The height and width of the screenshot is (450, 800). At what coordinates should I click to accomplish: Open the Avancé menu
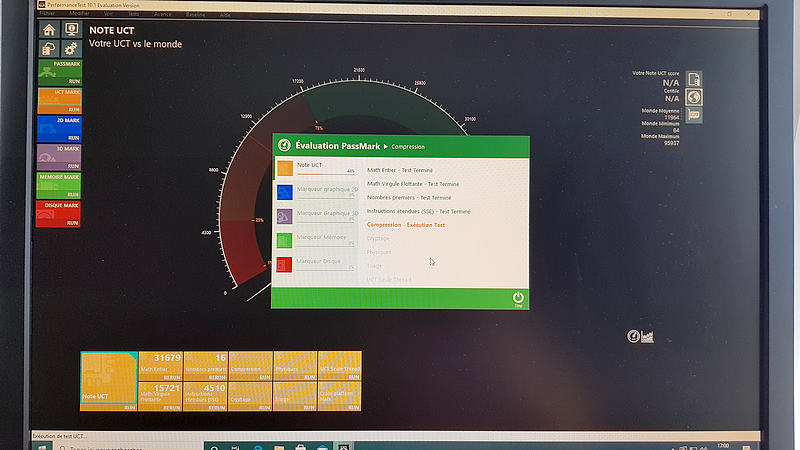pos(163,14)
